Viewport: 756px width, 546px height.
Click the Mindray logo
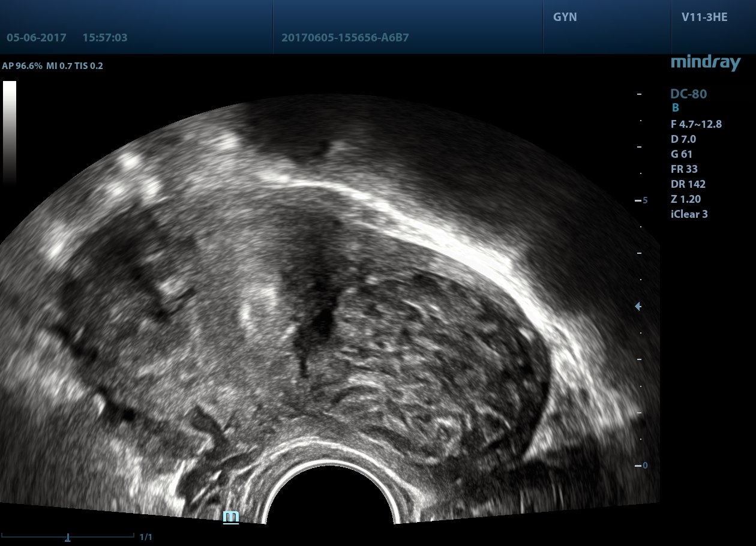(705, 62)
